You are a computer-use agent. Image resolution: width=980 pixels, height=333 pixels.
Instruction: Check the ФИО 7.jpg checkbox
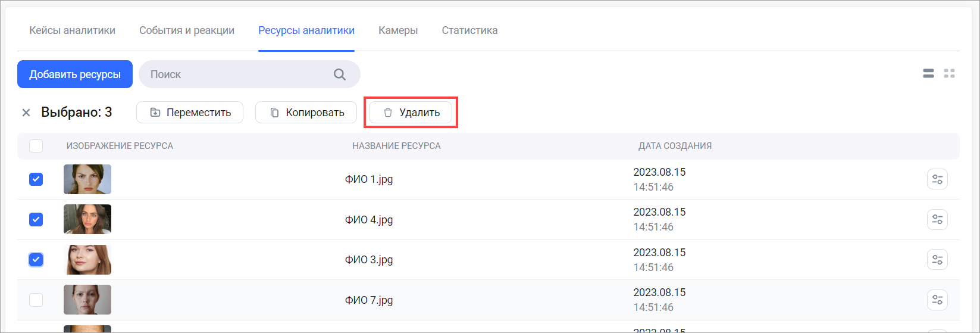(36, 300)
